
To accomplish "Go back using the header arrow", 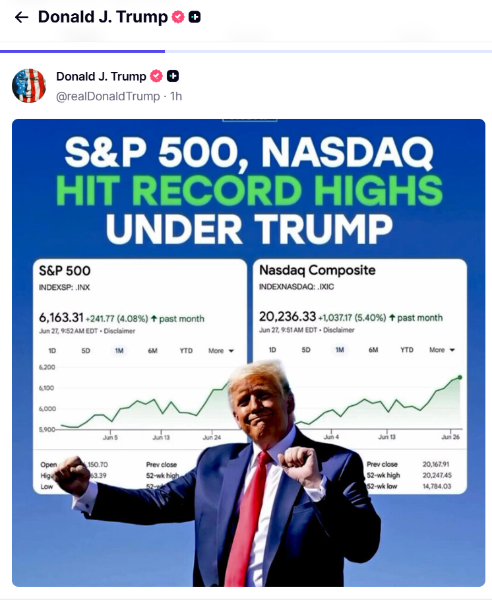I will [x=21, y=17].
